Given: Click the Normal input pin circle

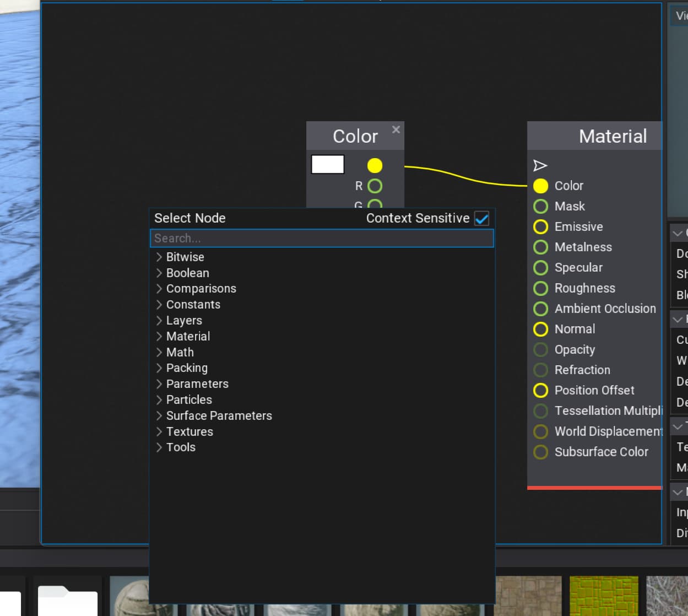Looking at the screenshot, I should tap(540, 329).
